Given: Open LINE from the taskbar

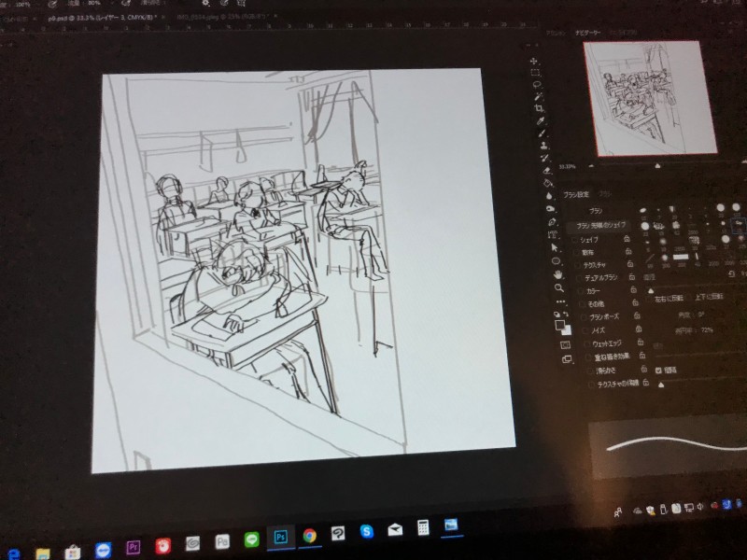Looking at the screenshot, I should pyautogui.click(x=251, y=539).
